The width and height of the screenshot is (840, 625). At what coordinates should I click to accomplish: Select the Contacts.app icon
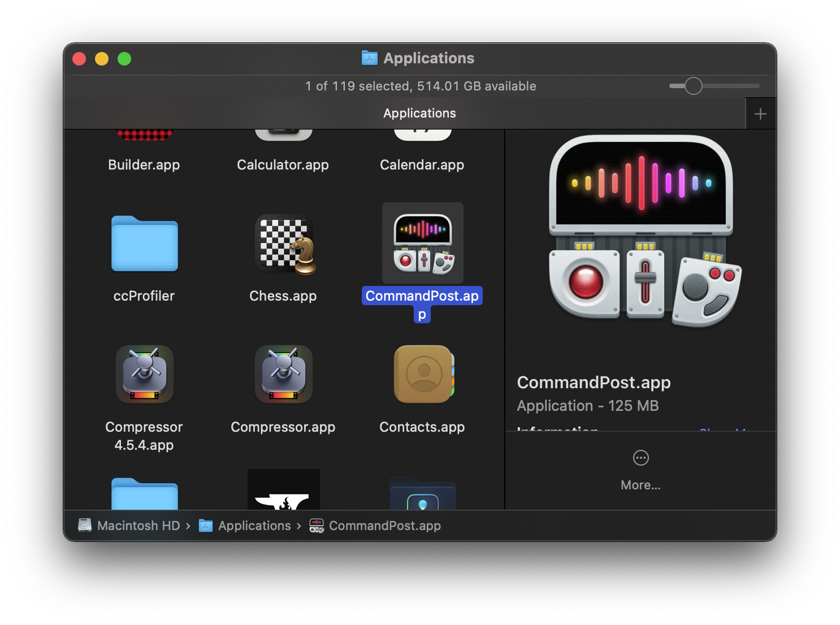click(424, 374)
